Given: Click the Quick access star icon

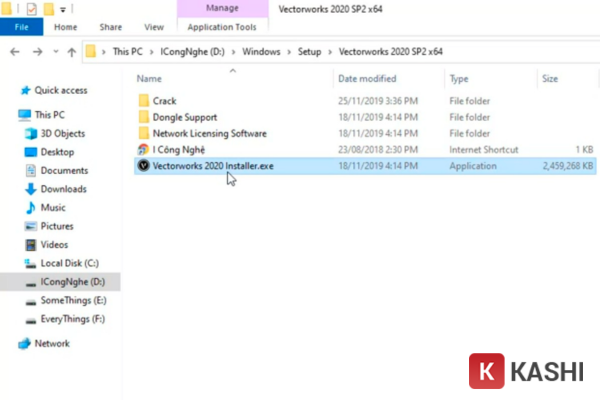Looking at the screenshot, I should click(25, 90).
